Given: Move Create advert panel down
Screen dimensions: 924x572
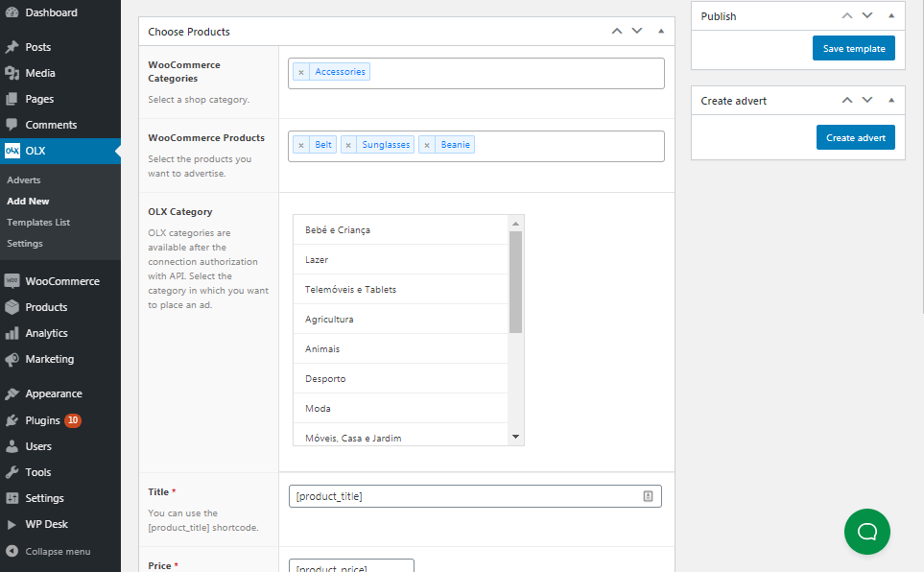Looking at the screenshot, I should tap(867, 100).
